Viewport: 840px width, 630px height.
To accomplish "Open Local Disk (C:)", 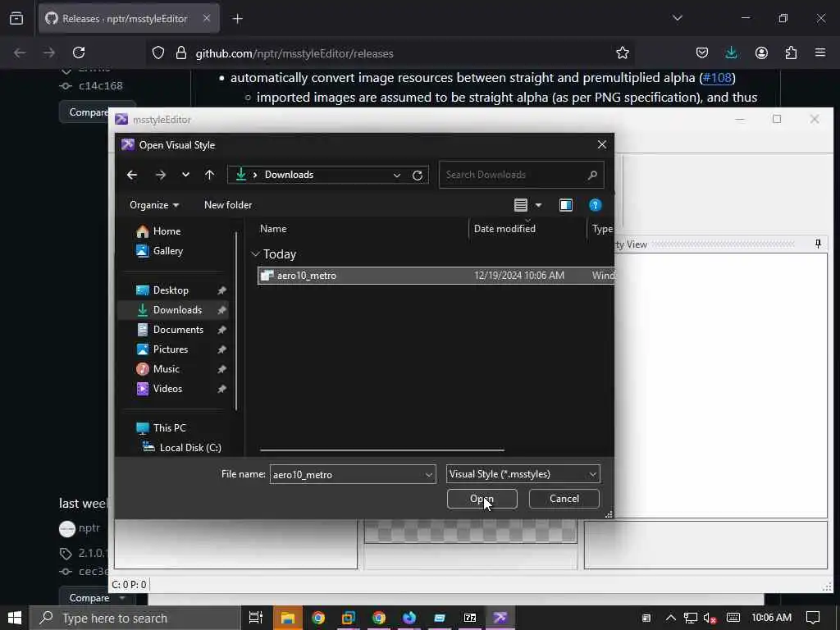I will [190, 448].
